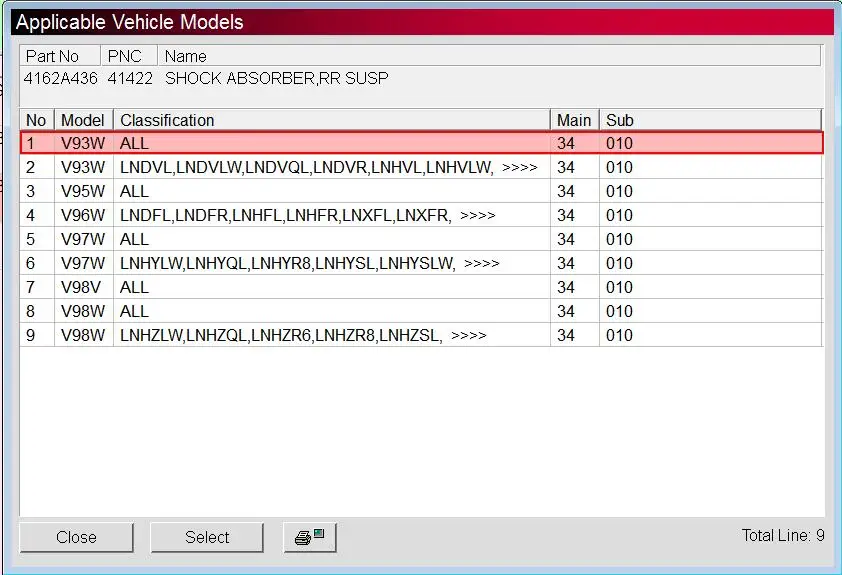Expand the truncated classification list starting with LNHYLW
The width and height of the screenshot is (842, 575).
tap(481, 263)
